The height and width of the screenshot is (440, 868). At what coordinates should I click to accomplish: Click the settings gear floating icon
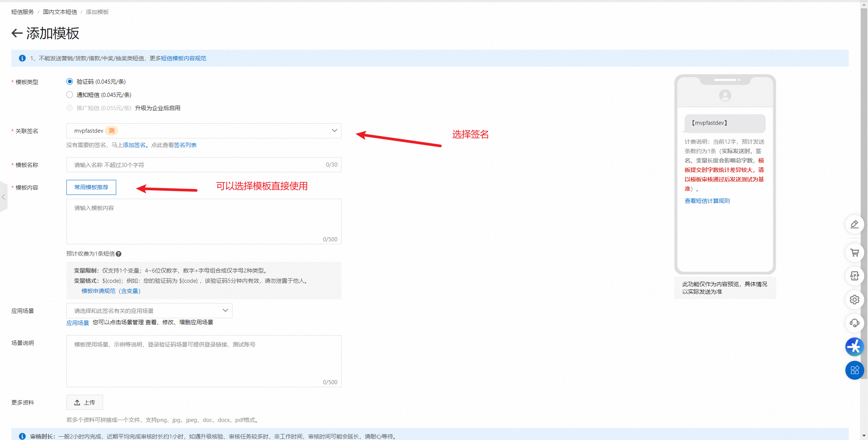tap(854, 300)
